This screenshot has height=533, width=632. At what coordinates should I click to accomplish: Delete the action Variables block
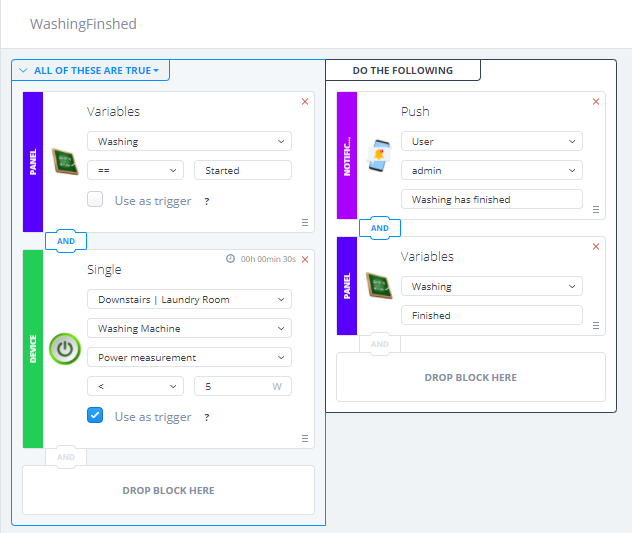pyautogui.click(x=596, y=246)
